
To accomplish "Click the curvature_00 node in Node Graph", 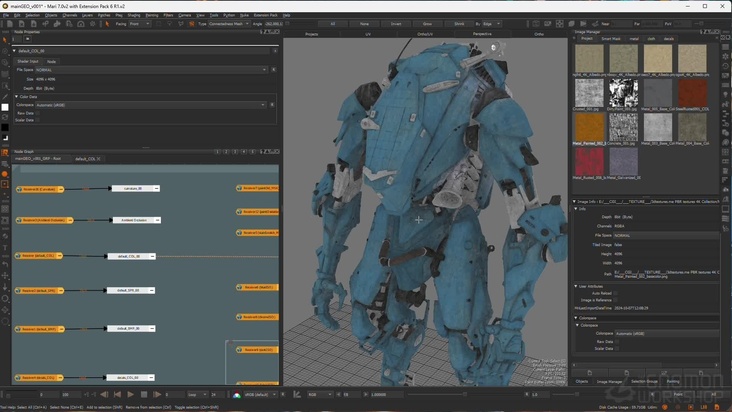I will tap(136, 189).
